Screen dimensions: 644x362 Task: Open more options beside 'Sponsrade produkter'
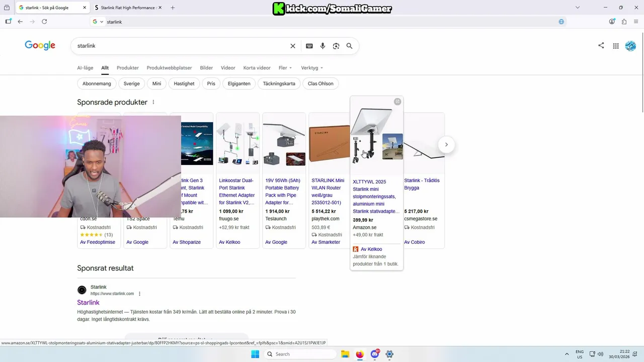153,102
